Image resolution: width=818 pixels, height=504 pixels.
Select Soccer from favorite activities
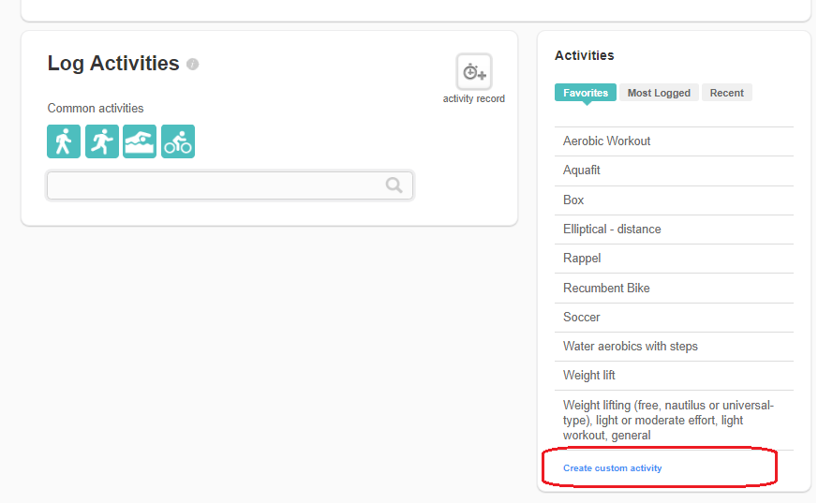(582, 317)
